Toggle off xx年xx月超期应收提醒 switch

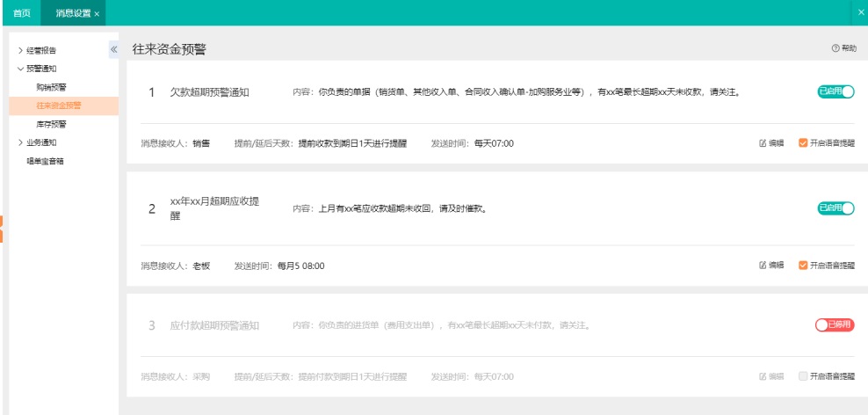tap(835, 208)
